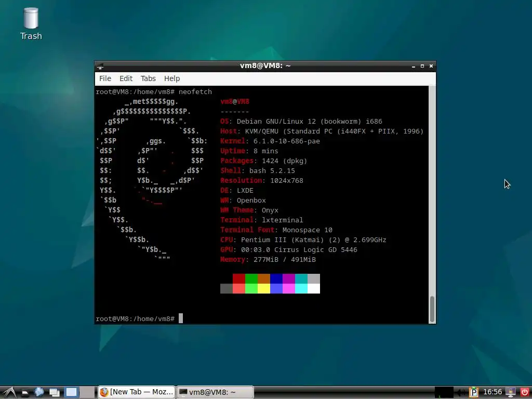
Task: Click the terminal title bar vm8@VM8: ~
Action: tap(265, 66)
